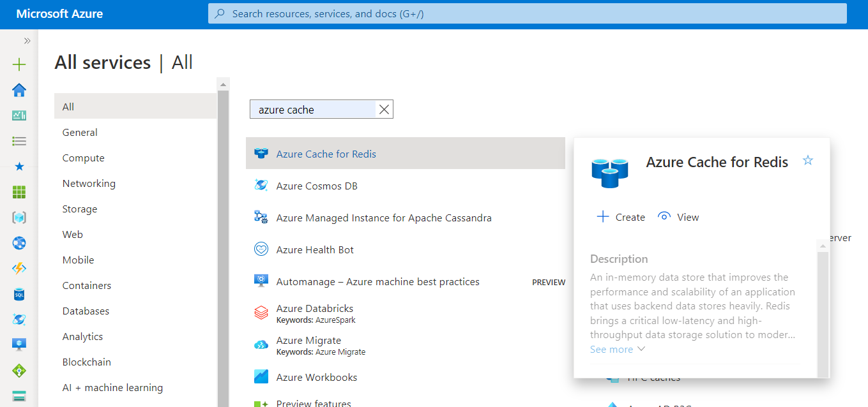Screen dimensions: 868x407
Task: Select the AI + machine learning category
Action: [112, 388]
